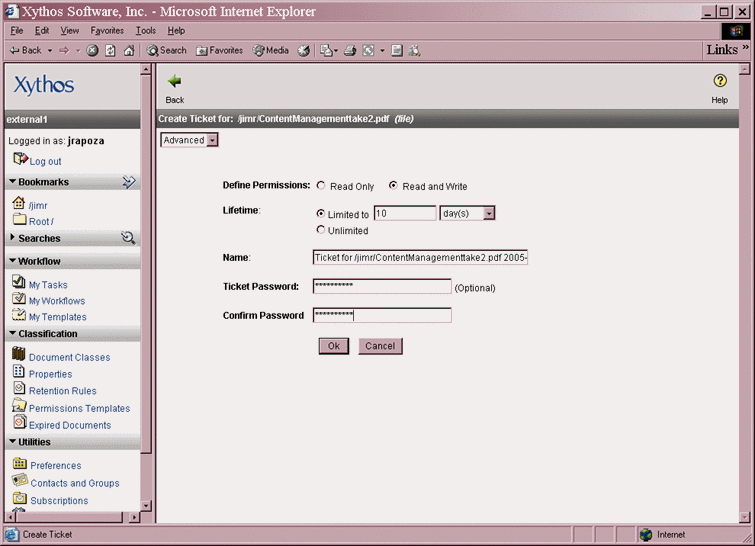755x546 pixels.
Task: Click the browser Stop toolbar icon
Action: (x=92, y=50)
